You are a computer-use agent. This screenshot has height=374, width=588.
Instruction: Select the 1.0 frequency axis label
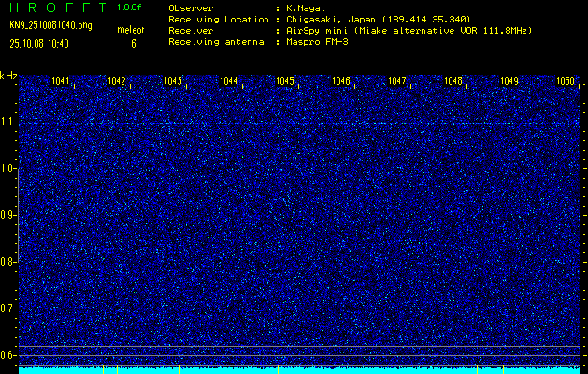click(8, 168)
